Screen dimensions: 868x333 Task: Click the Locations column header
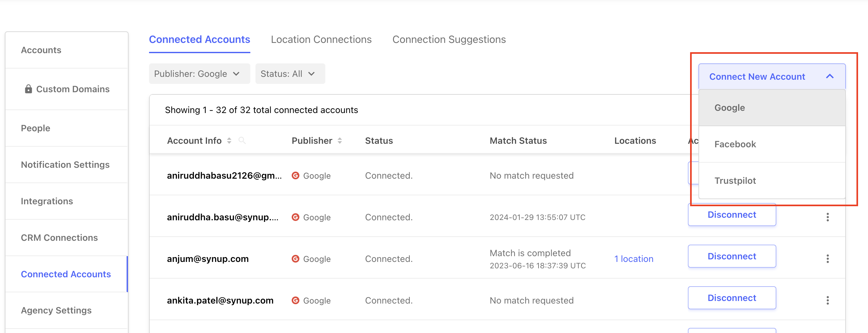pos(635,141)
